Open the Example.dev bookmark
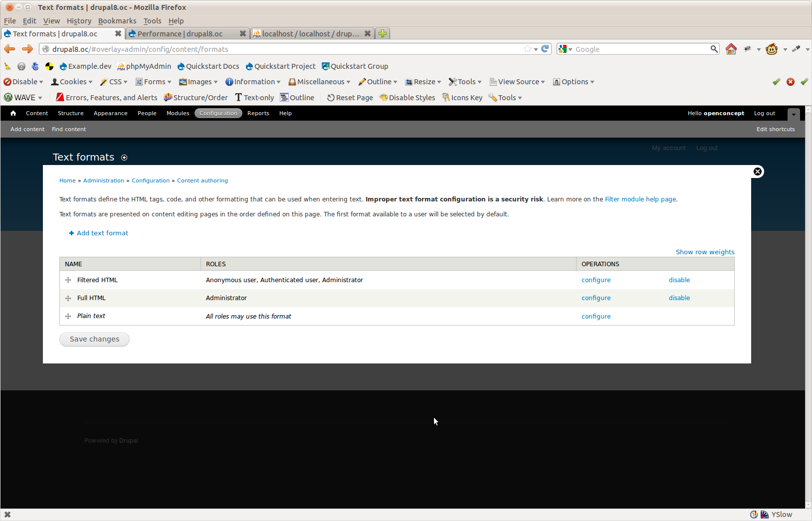The image size is (812, 521). point(85,66)
